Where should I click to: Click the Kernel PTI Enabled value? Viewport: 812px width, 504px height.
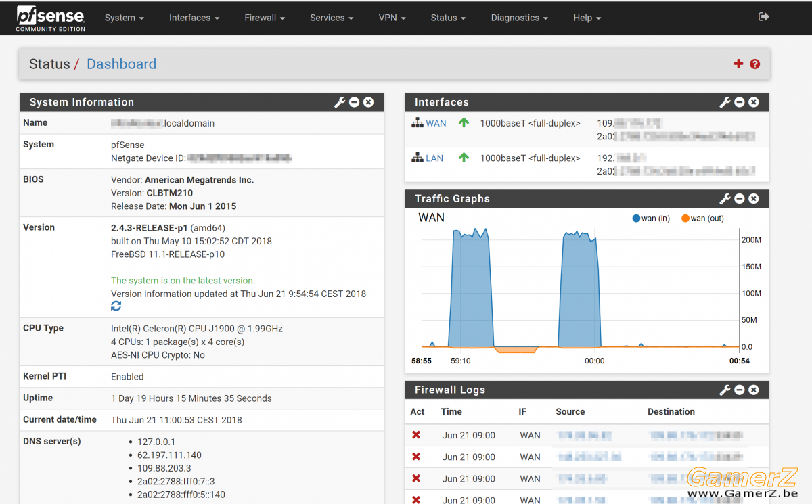click(127, 377)
